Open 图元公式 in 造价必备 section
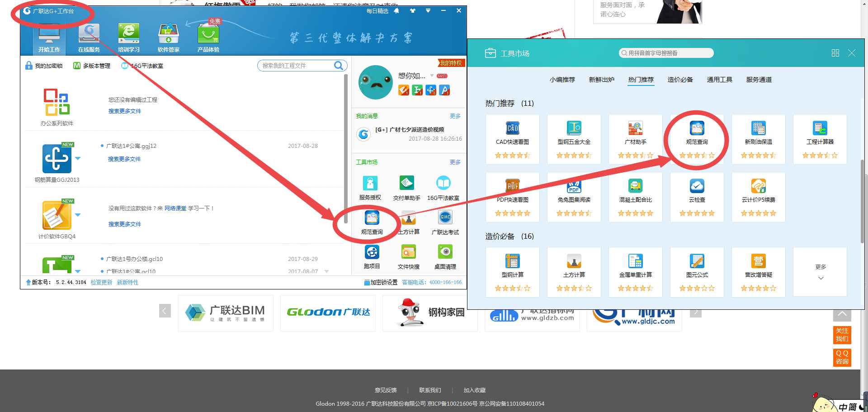 [697, 272]
